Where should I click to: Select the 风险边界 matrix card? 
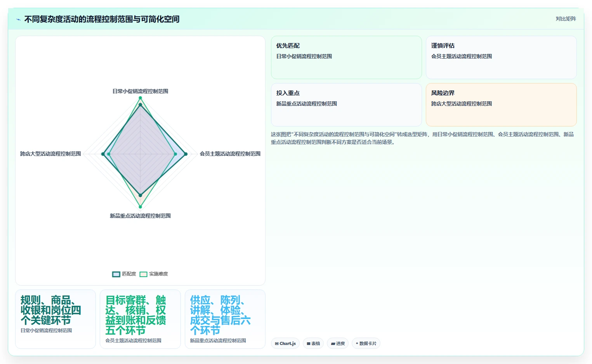(501, 105)
